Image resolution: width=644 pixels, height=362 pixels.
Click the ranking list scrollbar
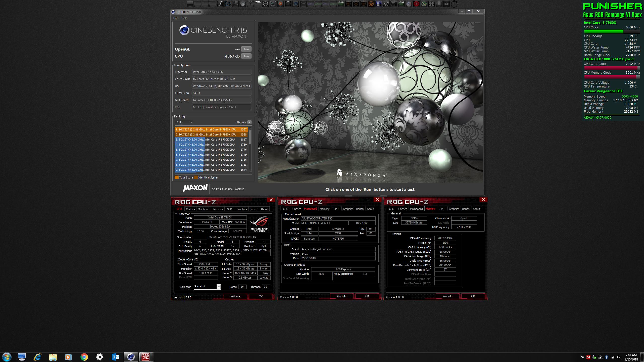pos(250,137)
